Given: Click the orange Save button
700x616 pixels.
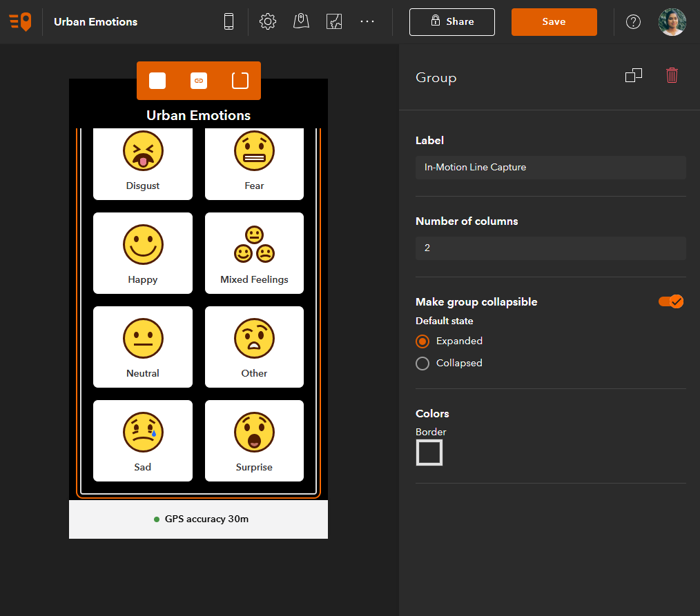Looking at the screenshot, I should [x=554, y=22].
